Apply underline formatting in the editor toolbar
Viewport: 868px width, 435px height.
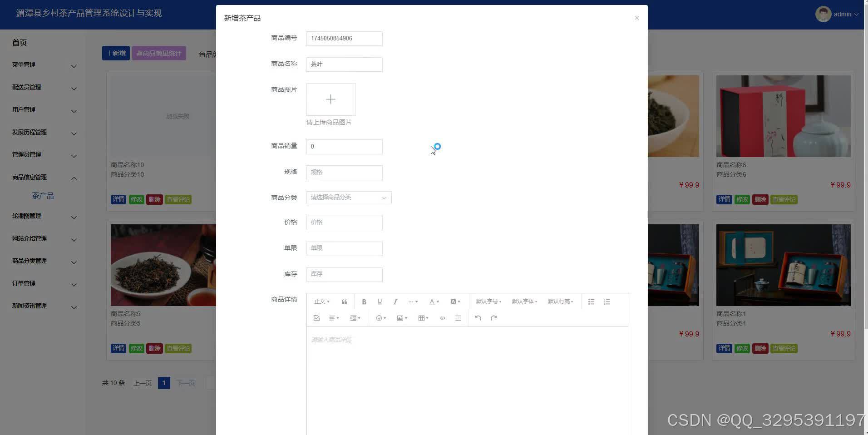tap(380, 301)
